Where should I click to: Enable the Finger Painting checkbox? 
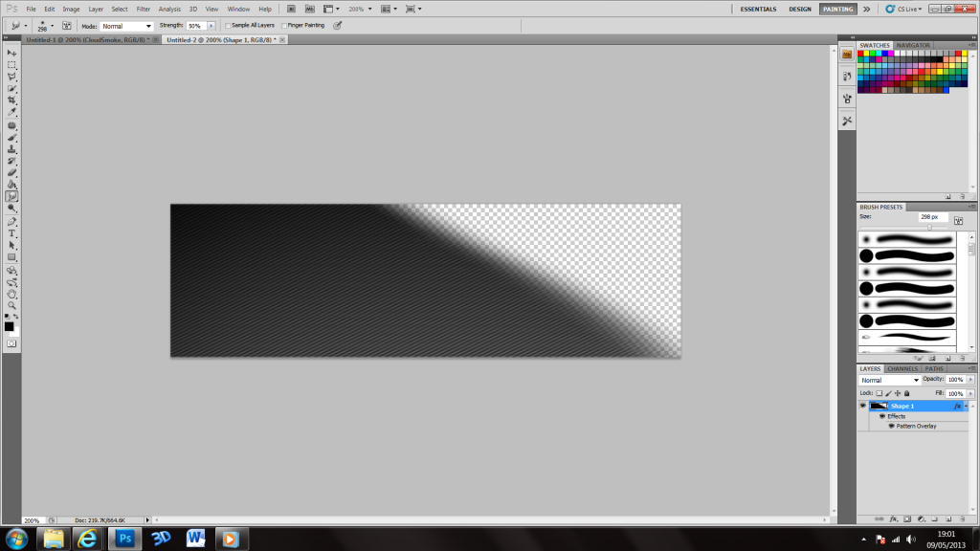[x=284, y=26]
